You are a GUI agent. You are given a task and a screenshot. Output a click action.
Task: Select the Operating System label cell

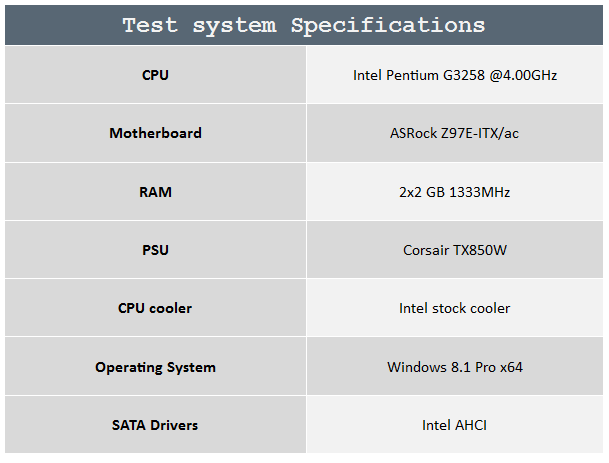tap(155, 367)
